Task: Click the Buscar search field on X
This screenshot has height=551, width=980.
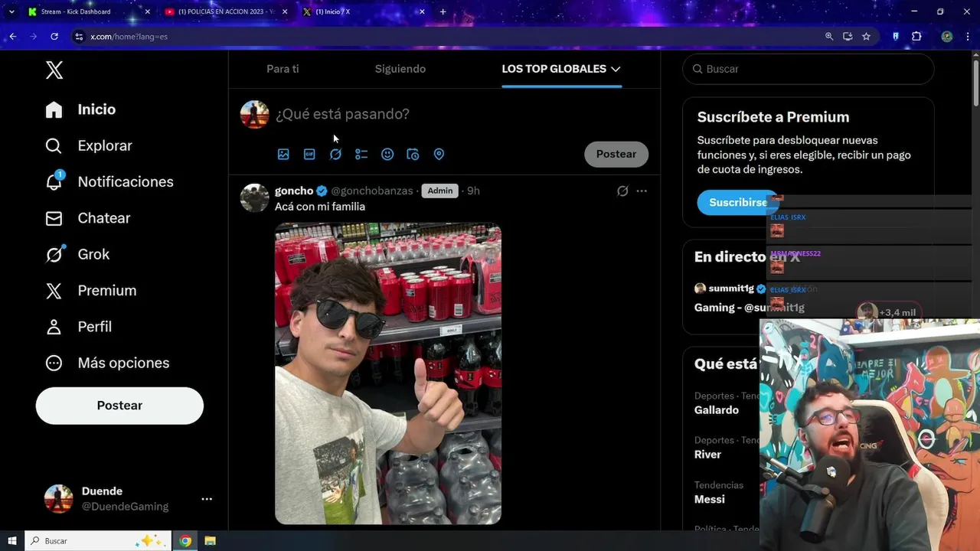Action: 808,69
